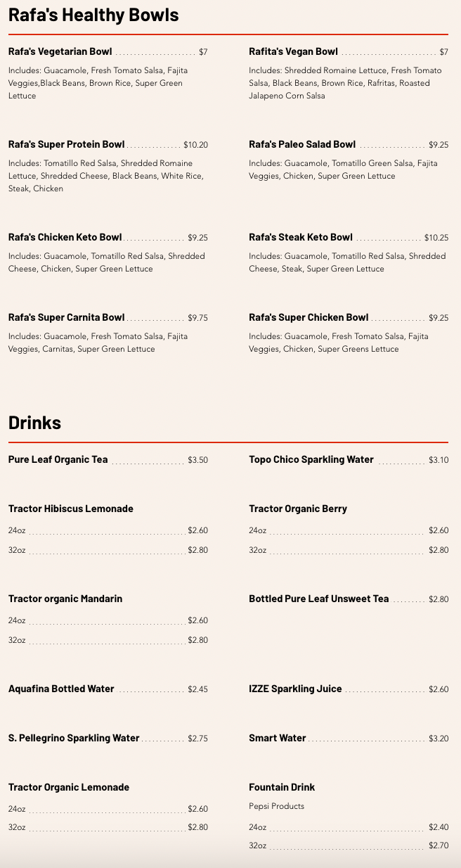Click the Drinks section heading
The image size is (461, 868).
[x=35, y=422]
